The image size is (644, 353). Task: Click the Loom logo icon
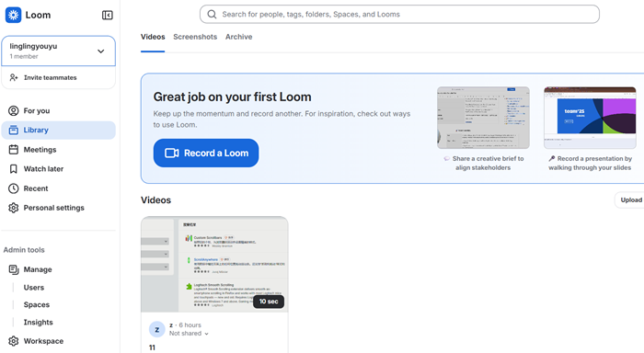13,16
